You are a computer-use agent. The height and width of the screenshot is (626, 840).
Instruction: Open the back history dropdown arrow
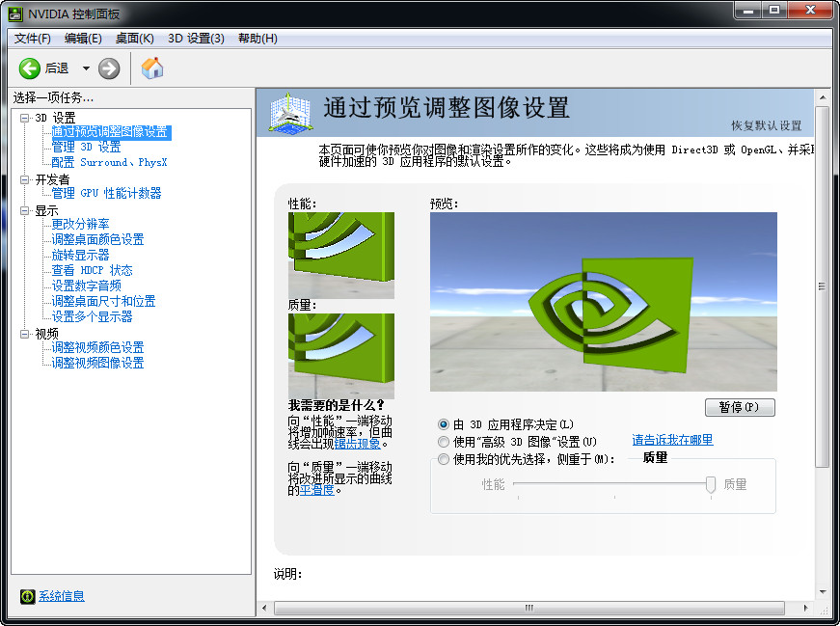pos(86,68)
